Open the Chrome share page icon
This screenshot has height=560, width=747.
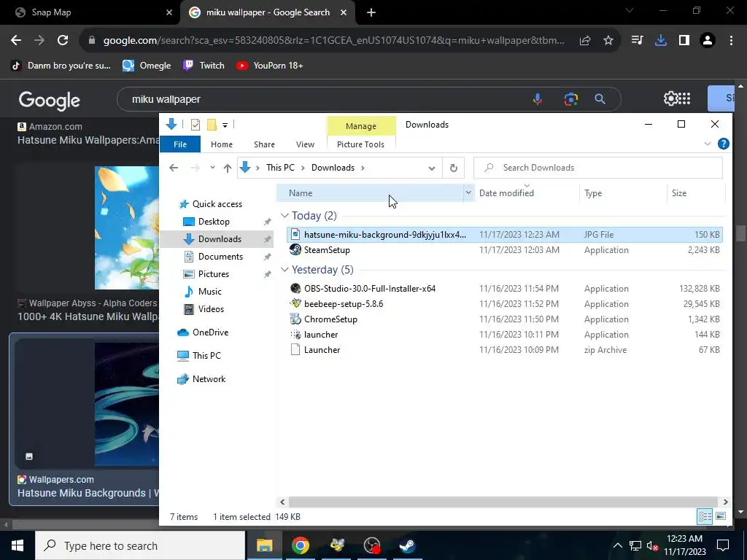[x=585, y=41]
